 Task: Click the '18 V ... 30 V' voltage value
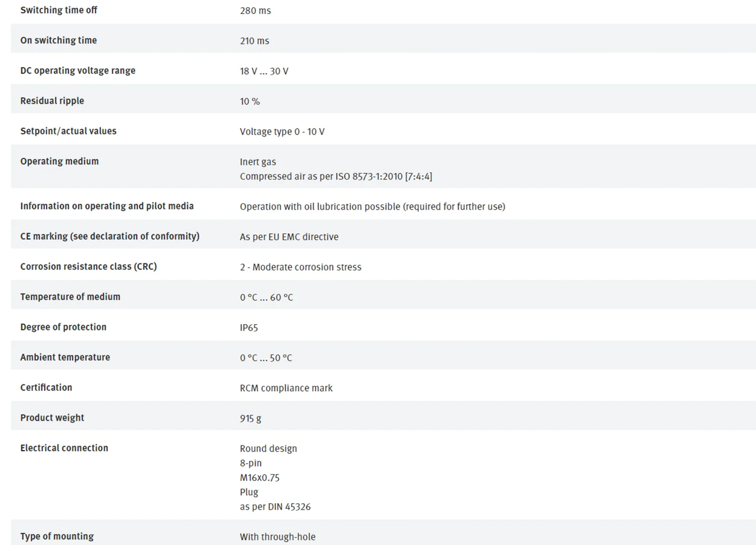264,71
